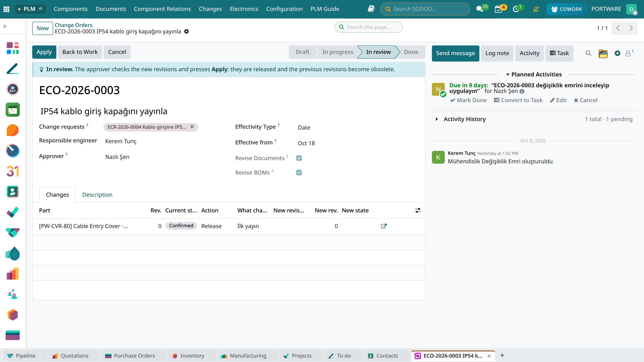
Task: Open the Calendar 31 app in sidebar
Action: 12,171
